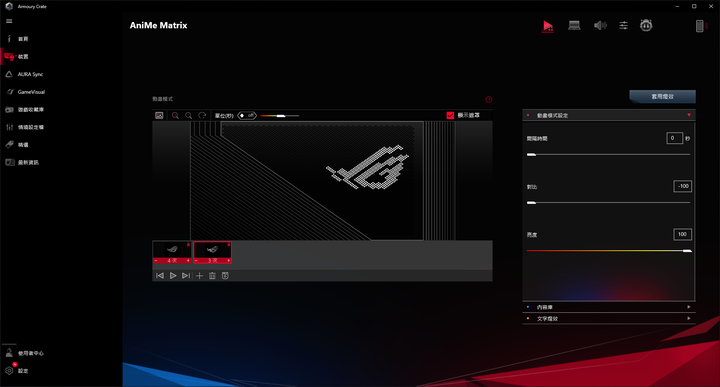Open the speaker audio tab icon
This screenshot has width=720, height=387.
600,26
